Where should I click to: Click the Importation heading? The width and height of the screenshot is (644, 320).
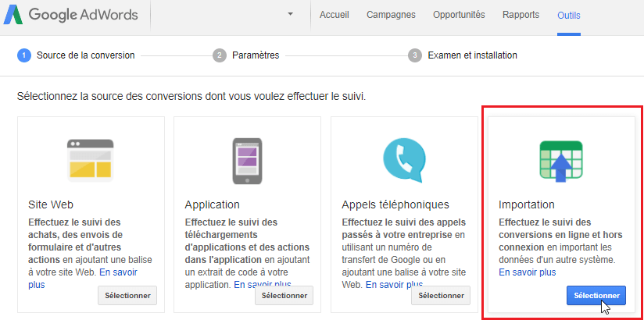(527, 204)
